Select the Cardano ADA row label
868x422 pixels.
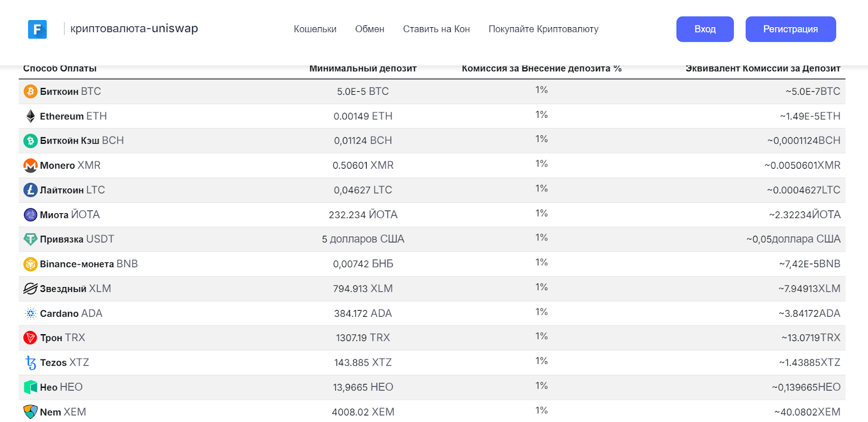click(x=71, y=314)
